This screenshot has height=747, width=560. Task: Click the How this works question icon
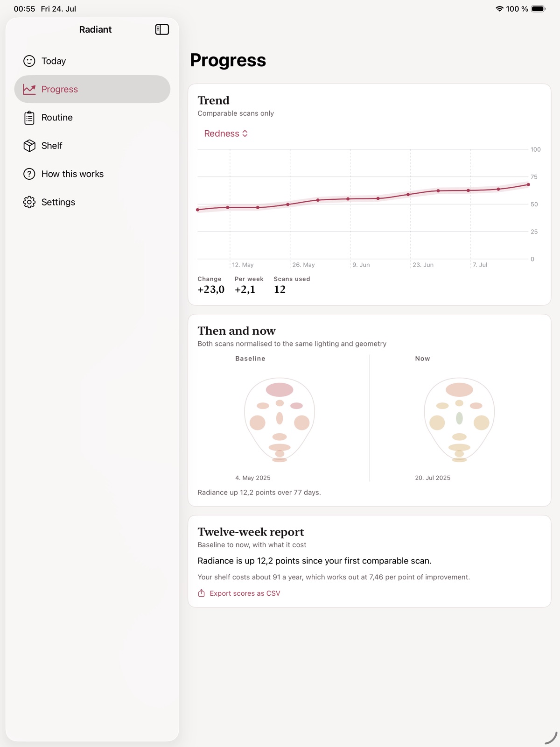29,174
